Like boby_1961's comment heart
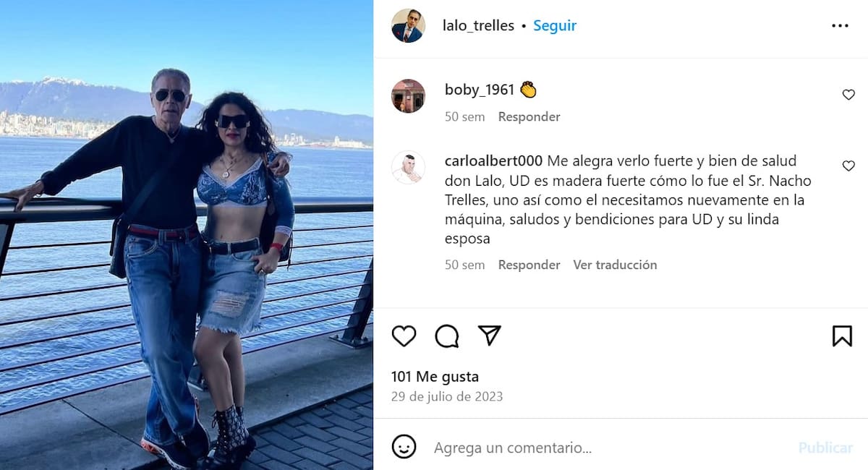Viewport: 868px width, 470px height. [848, 95]
